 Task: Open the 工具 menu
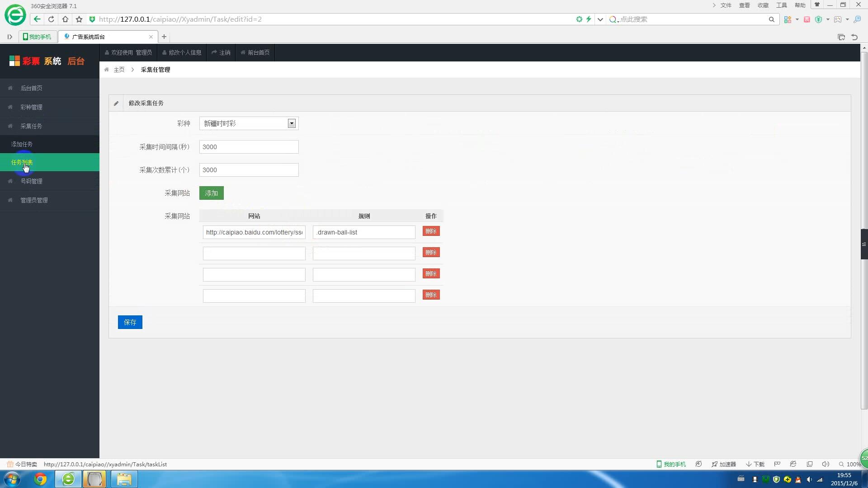coord(782,5)
